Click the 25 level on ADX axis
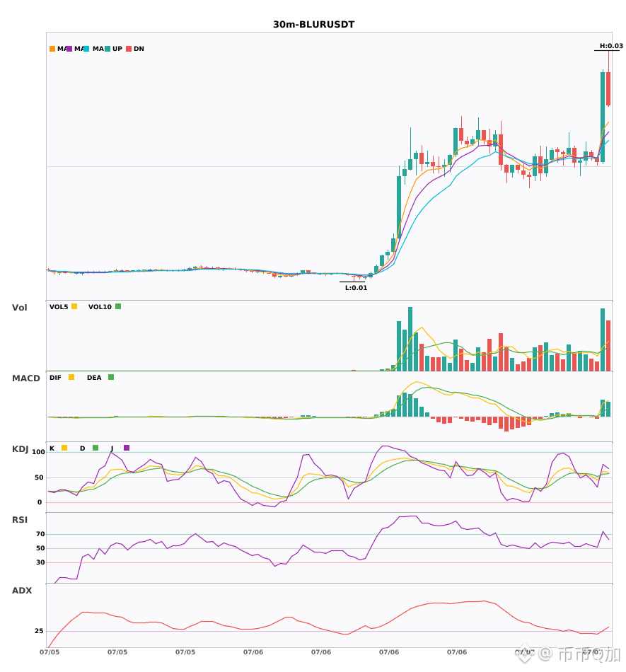626x672 pixels. [39, 631]
